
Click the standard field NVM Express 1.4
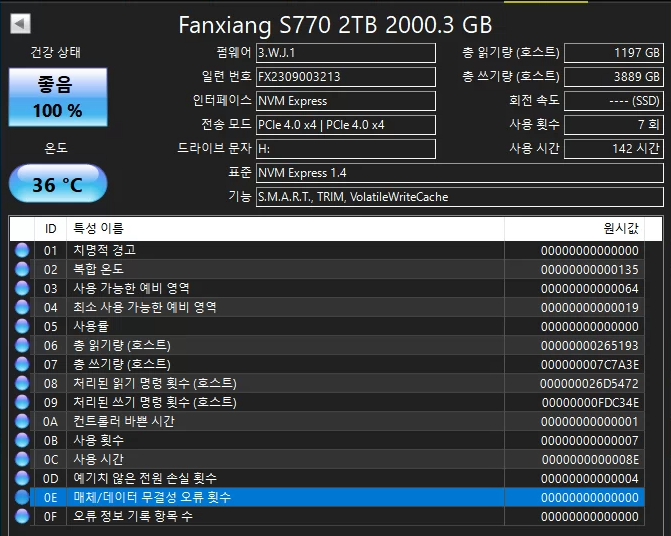point(460,173)
